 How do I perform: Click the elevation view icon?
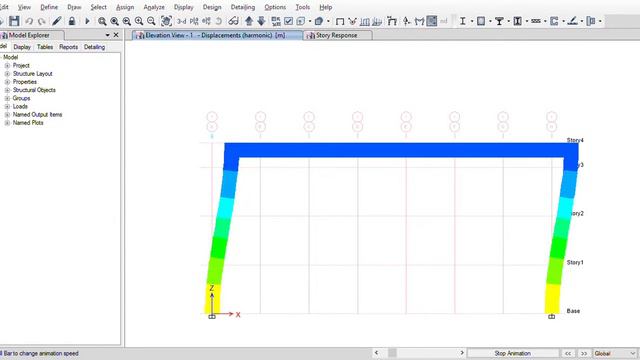coord(207,21)
